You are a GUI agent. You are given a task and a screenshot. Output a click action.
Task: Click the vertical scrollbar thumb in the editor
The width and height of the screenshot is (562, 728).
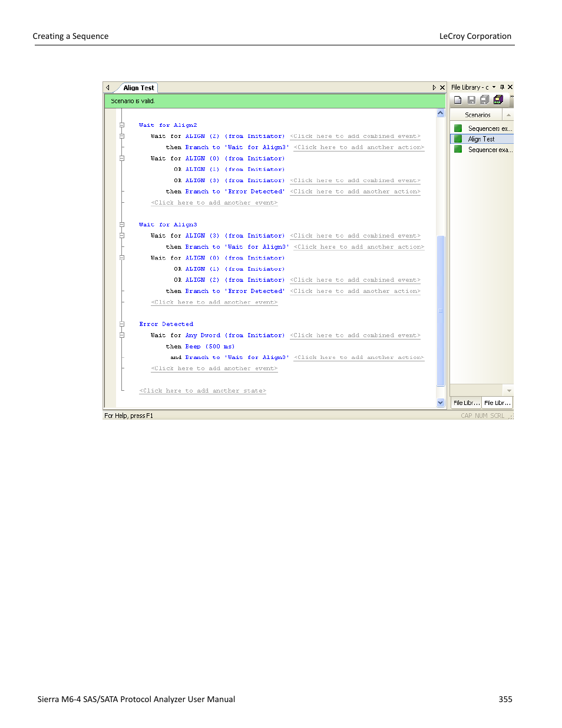(440, 311)
